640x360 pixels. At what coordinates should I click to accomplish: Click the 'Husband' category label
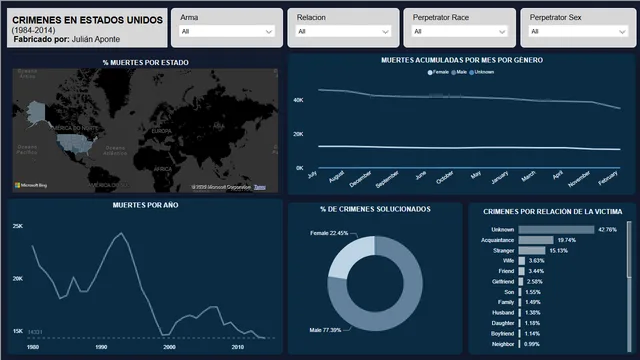(x=503, y=313)
